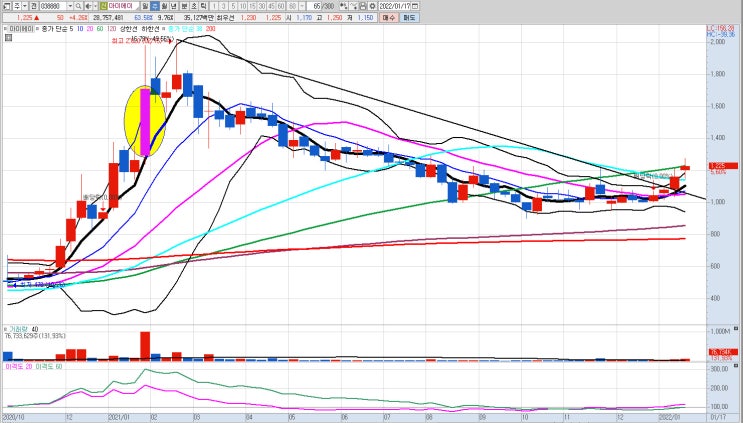Click the 3 interval preset button
Screen dimensions: 743x423
pos(224,6)
